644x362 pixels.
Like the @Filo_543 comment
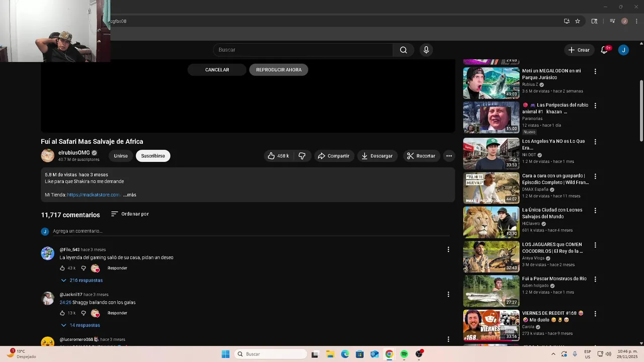pyautogui.click(x=62, y=268)
